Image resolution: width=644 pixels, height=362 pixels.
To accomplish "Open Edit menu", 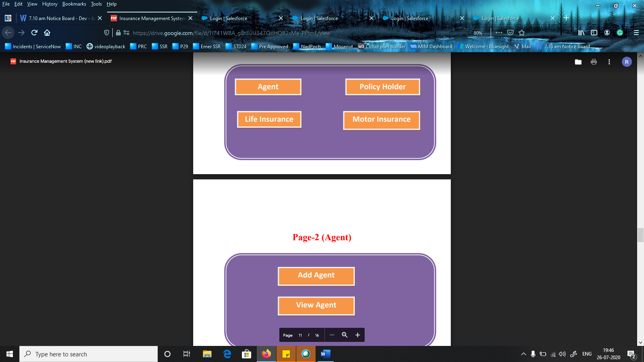I will [x=19, y=4].
